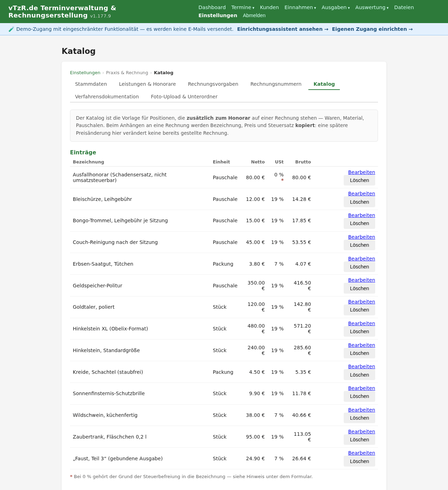
Task: Edit Kreide, Schachtel (staubfrei)
Action: [362, 366]
